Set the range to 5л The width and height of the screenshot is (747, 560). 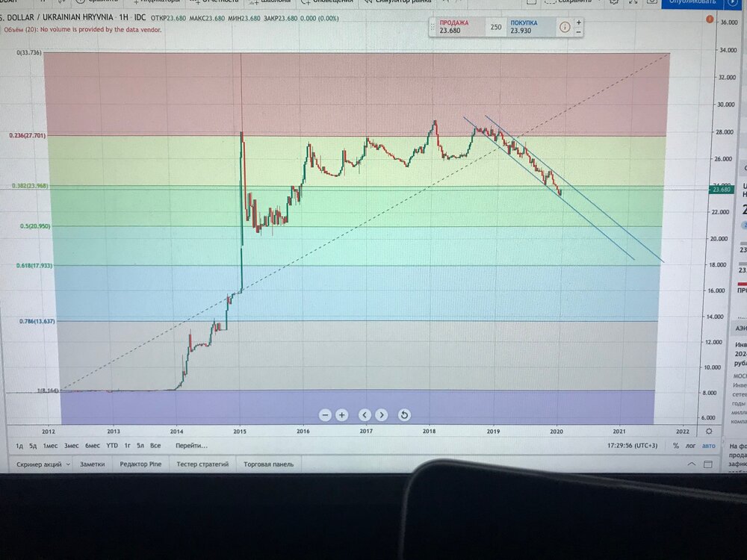pyautogui.click(x=140, y=446)
